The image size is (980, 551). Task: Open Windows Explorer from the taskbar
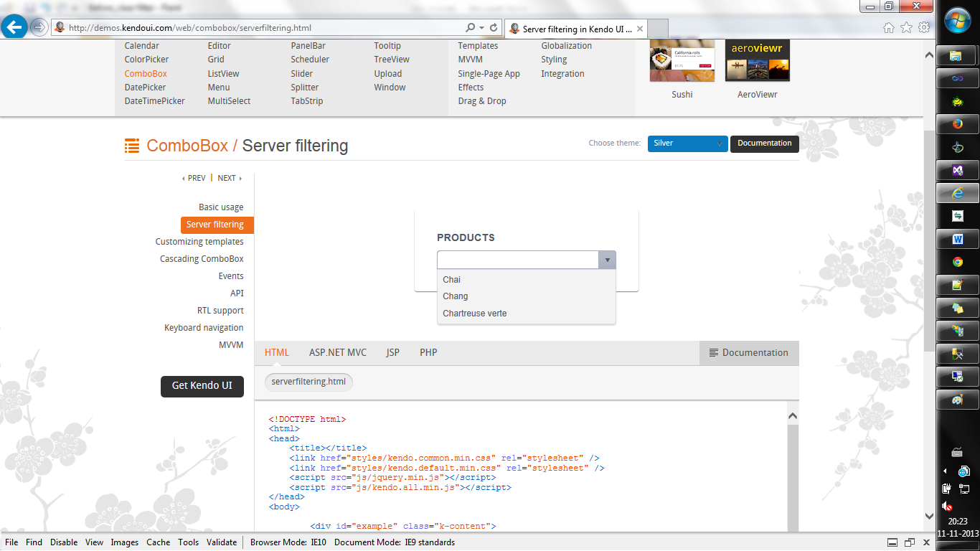(957, 56)
